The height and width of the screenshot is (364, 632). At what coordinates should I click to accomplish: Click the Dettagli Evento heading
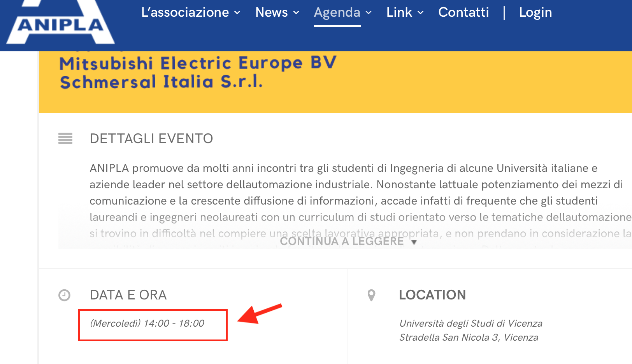tap(151, 138)
